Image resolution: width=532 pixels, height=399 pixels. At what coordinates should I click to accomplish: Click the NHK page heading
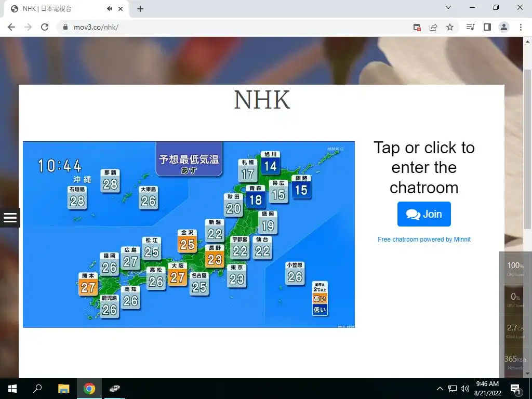point(262,100)
